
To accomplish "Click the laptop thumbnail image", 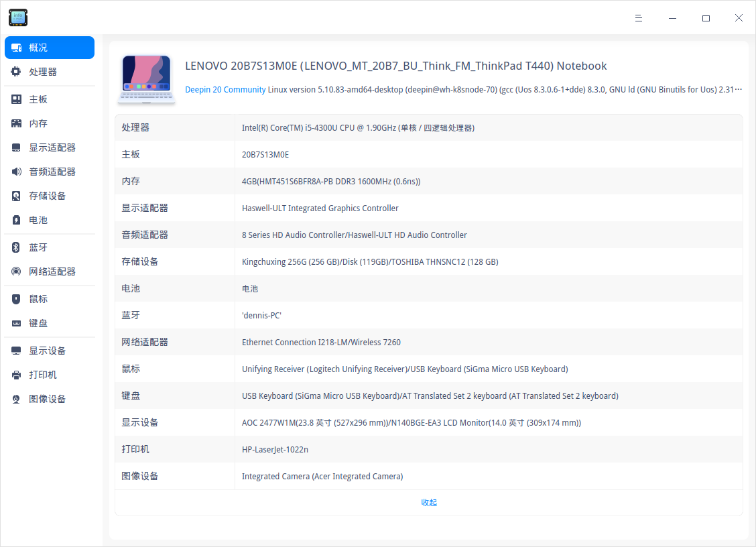I will click(x=146, y=79).
